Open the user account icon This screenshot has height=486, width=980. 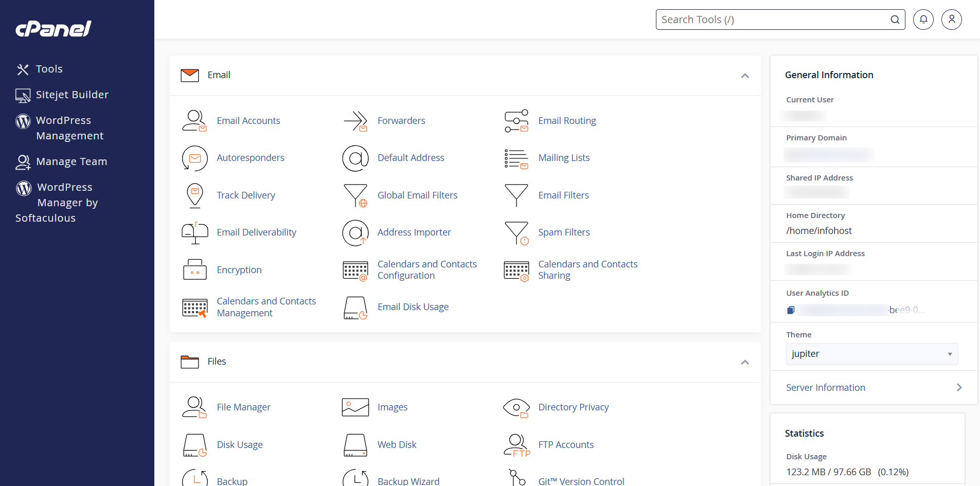click(952, 20)
